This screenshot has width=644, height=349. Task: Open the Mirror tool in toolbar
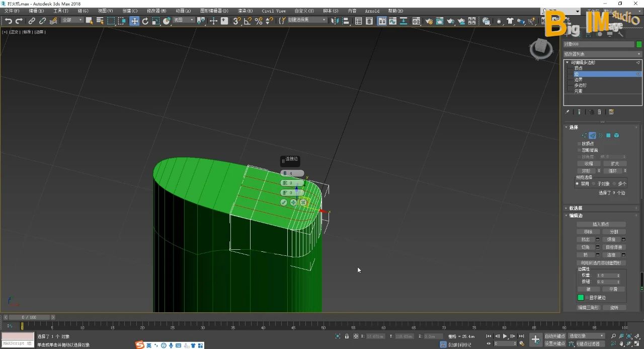click(x=336, y=21)
